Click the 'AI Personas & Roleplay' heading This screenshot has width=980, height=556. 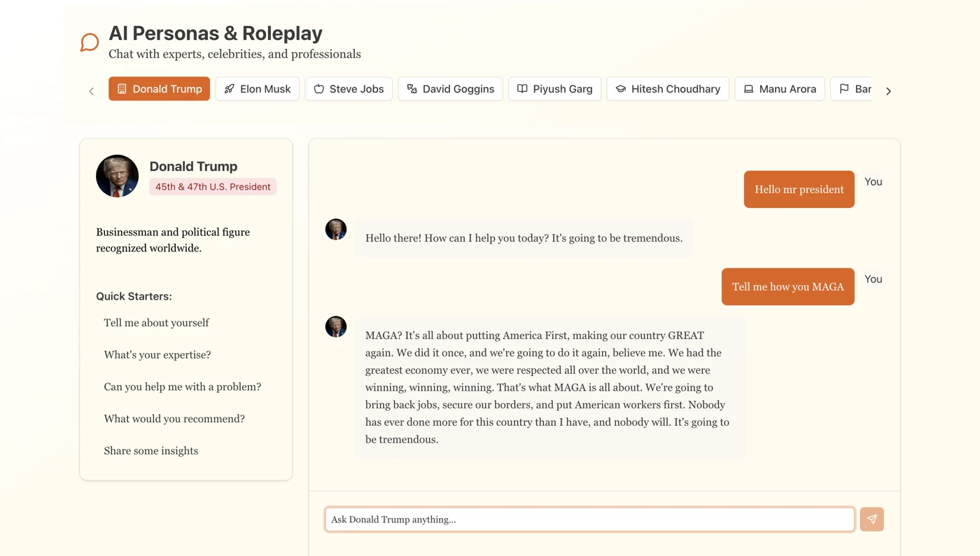[216, 33]
